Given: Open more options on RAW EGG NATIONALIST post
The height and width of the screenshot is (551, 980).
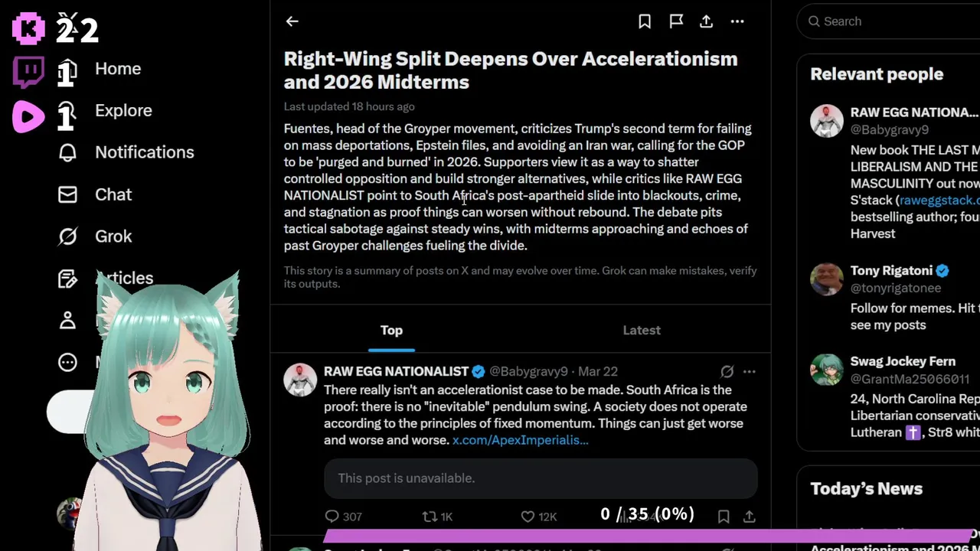Looking at the screenshot, I should (750, 372).
